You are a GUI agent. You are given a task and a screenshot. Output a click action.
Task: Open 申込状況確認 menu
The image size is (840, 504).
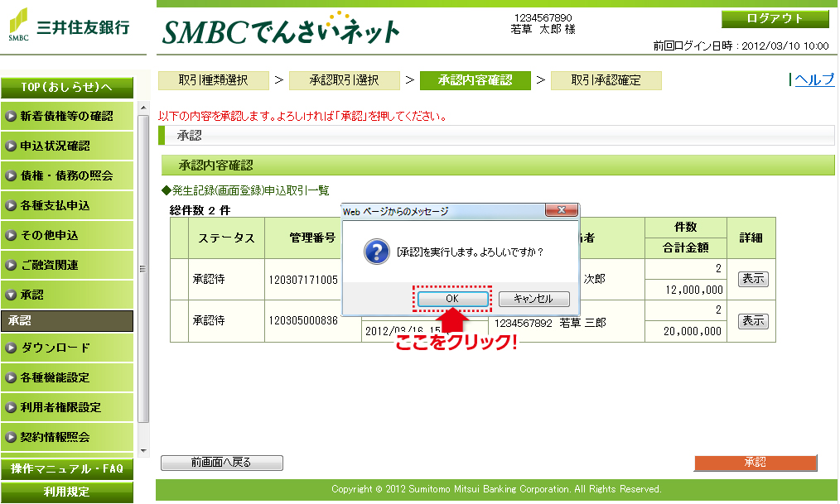point(67,146)
